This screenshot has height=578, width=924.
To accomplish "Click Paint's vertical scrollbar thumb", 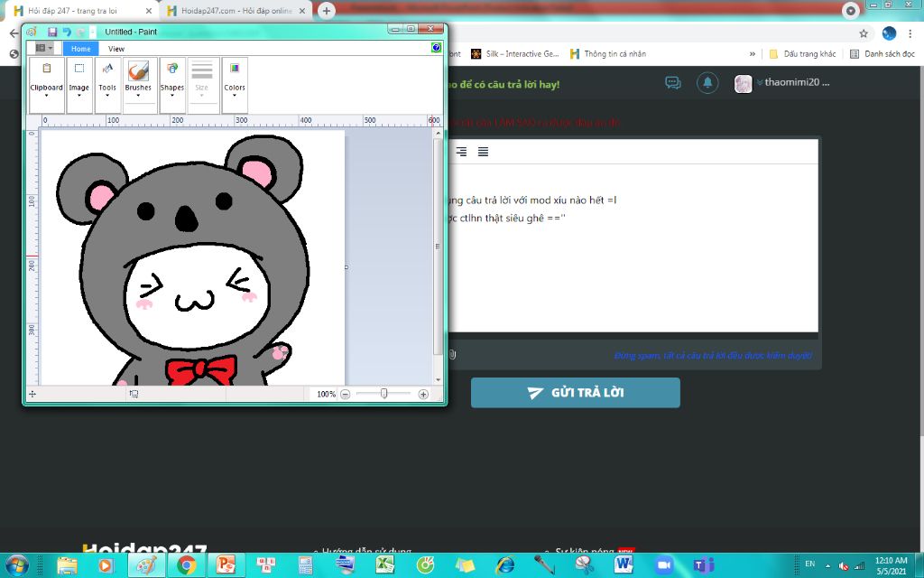I will tap(438, 247).
